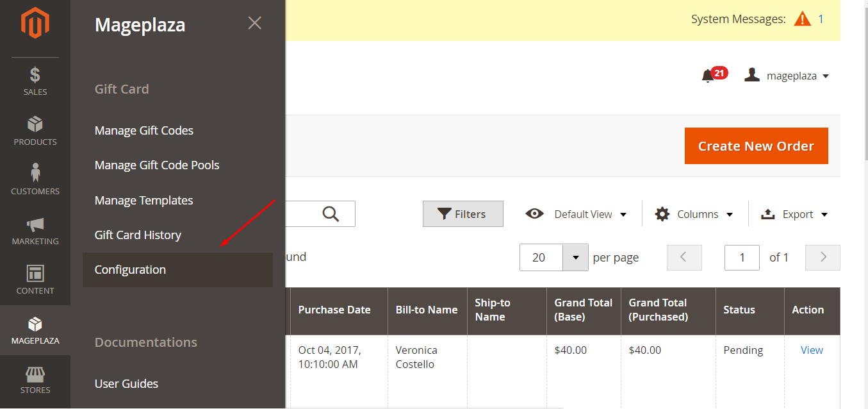Go to next page arrow

pos(823,258)
